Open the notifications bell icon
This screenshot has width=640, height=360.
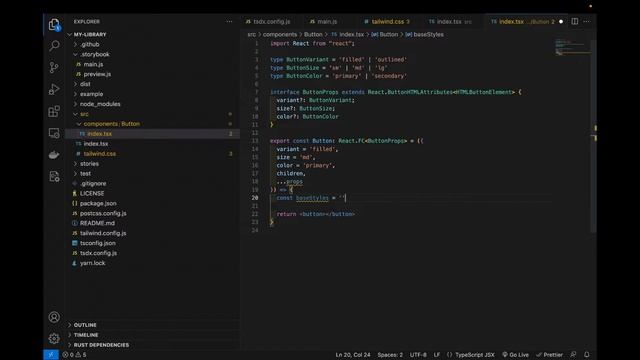(x=587, y=355)
